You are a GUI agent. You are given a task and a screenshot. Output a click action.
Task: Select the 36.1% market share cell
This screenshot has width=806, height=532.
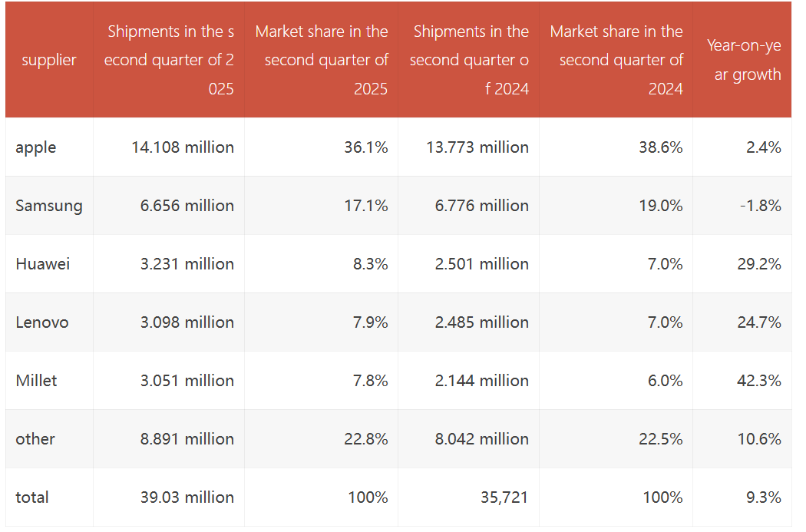coord(366,147)
